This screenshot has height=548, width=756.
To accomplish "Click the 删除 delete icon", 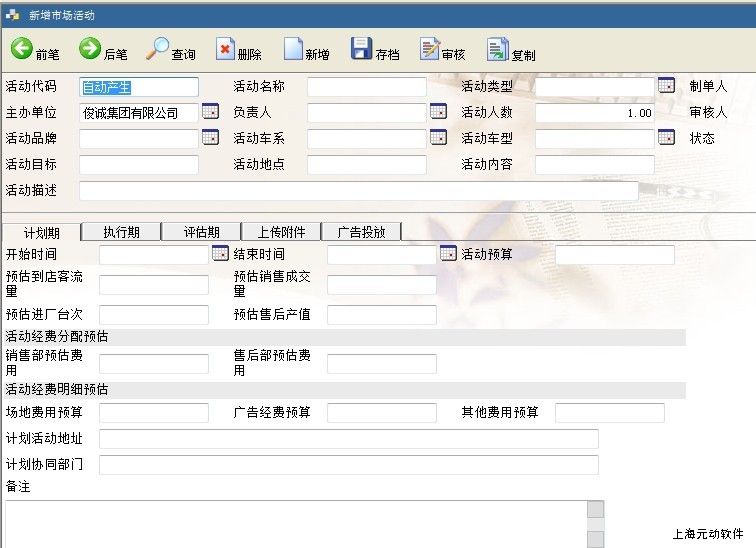I will pos(226,49).
